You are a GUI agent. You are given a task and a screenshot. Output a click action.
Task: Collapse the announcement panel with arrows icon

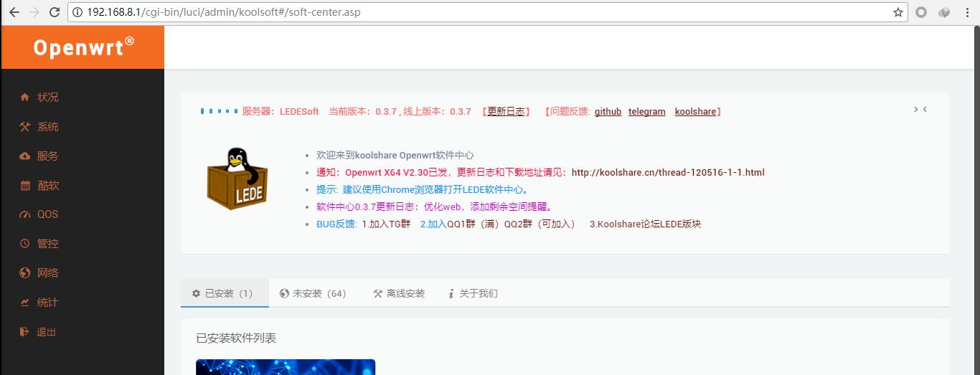pyautogui.click(x=920, y=110)
